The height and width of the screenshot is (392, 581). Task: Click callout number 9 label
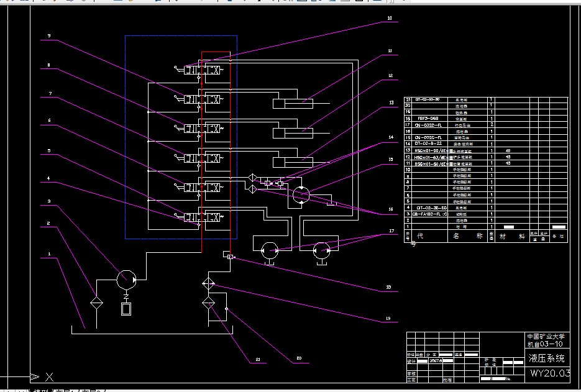(x=48, y=36)
